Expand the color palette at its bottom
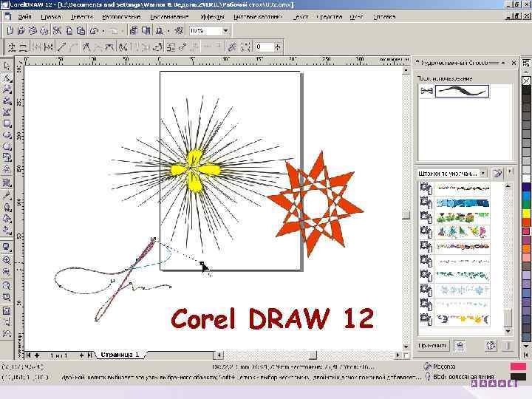The width and height of the screenshot is (532, 399). click(x=526, y=355)
